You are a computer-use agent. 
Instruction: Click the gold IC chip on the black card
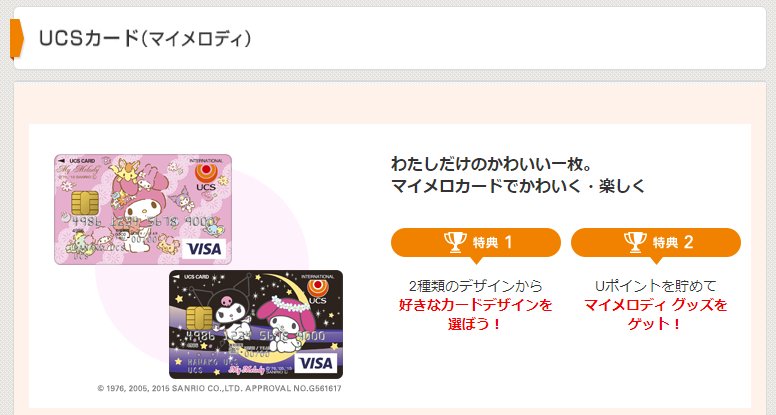coord(199,318)
